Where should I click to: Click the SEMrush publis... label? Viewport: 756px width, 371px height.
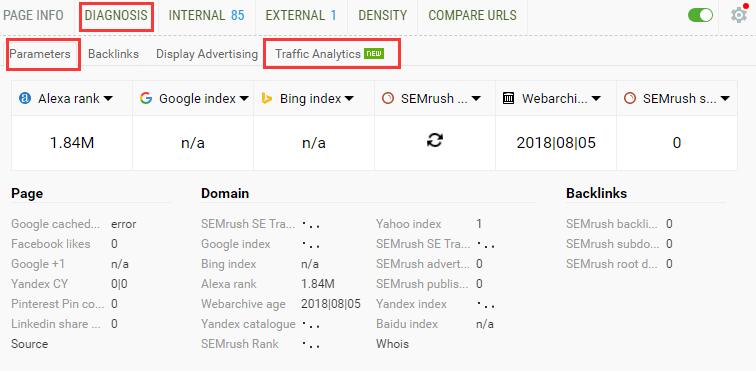point(422,284)
